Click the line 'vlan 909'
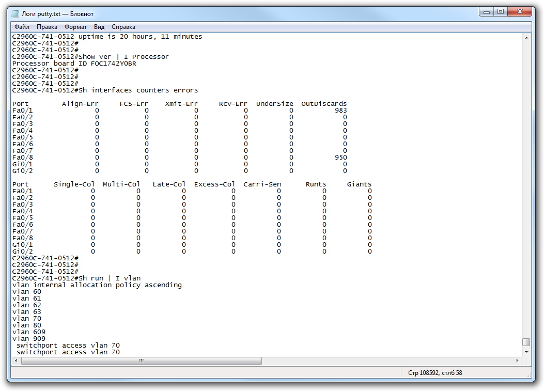Screen dimensions: 545x392 29,339
